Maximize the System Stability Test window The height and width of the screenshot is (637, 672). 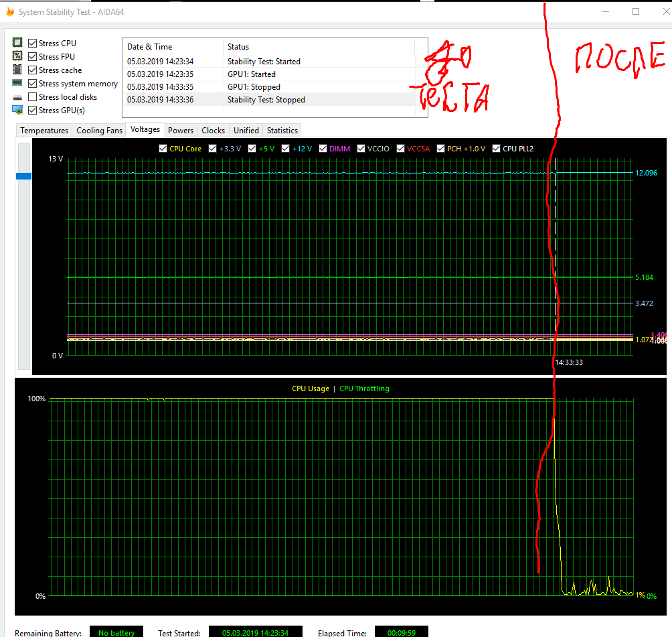pyautogui.click(x=636, y=11)
